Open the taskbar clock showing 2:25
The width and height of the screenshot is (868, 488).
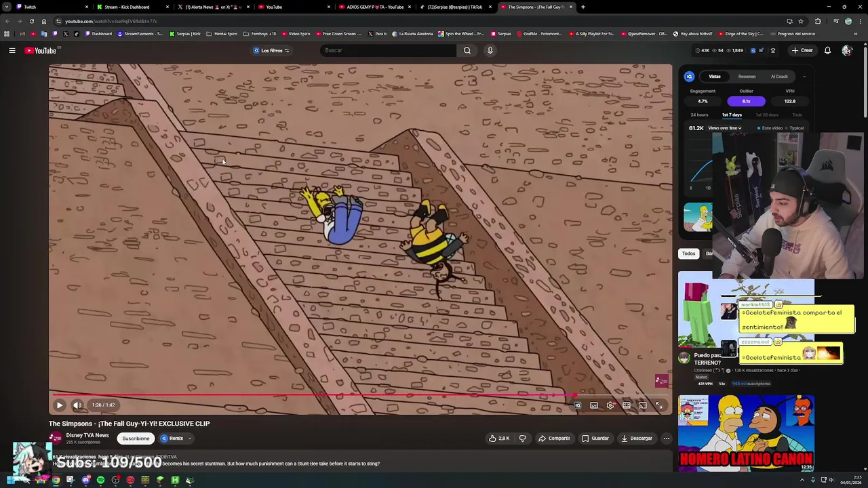point(850,480)
